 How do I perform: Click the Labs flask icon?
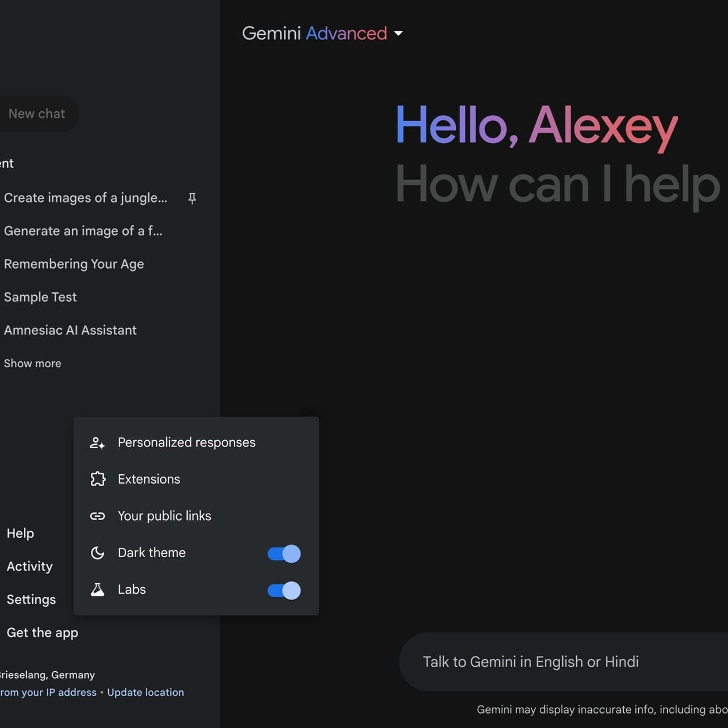pos(97,590)
